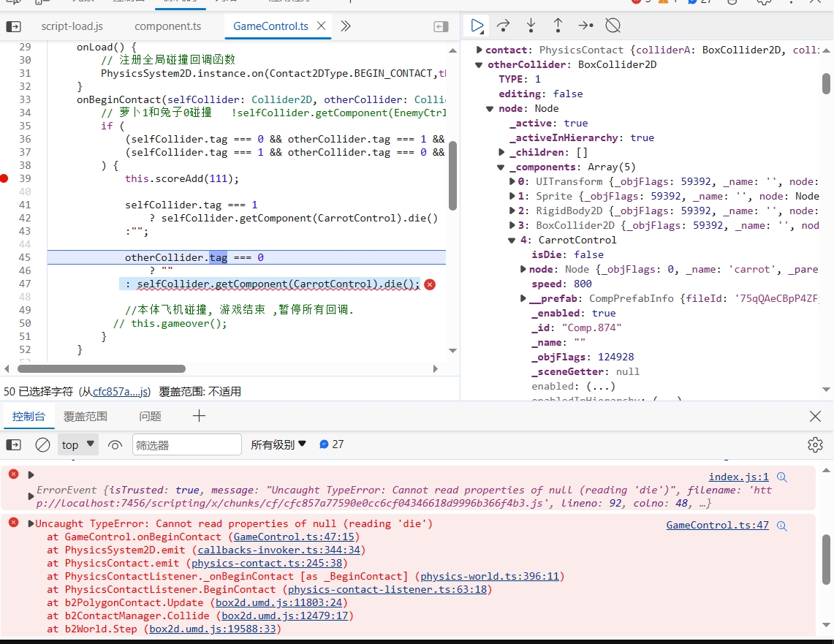Viewport: 834px width, 644px height.
Task: Expand component 0 UITransform
Action: tap(512, 182)
